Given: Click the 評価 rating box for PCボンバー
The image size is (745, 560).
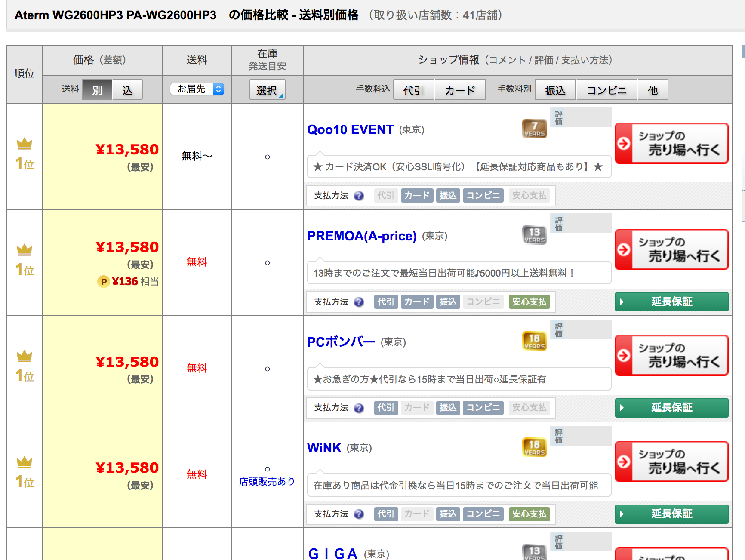Looking at the screenshot, I should click(580, 329).
